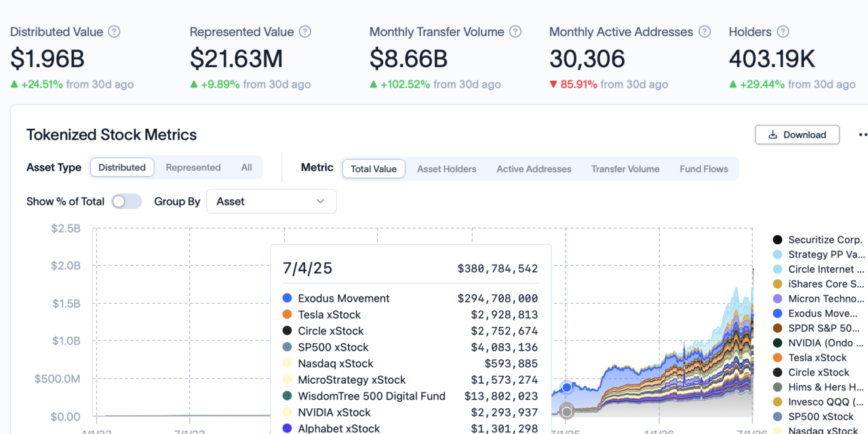Image resolution: width=868 pixels, height=434 pixels.
Task: Click the $2.5B y-axis label
Action: 66,229
